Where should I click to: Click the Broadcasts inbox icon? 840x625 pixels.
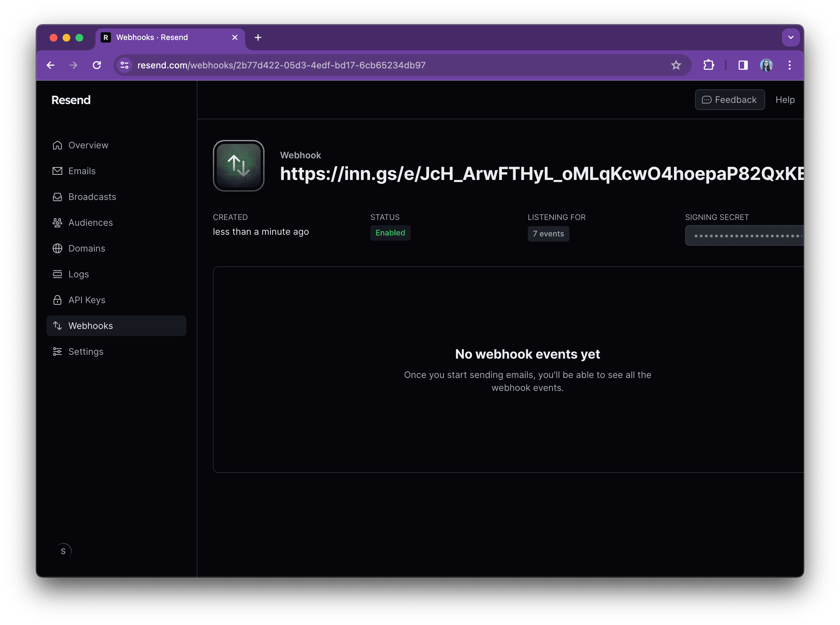[57, 197]
